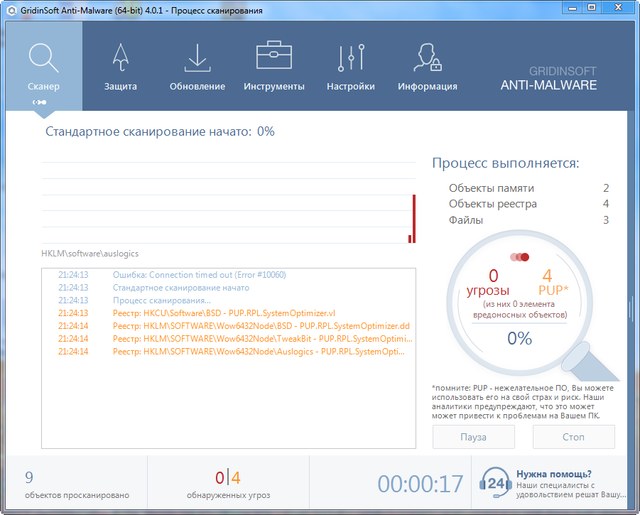Click the red spike in the scan progress graph
The height and width of the screenshot is (515, 640).
pyautogui.click(x=413, y=218)
